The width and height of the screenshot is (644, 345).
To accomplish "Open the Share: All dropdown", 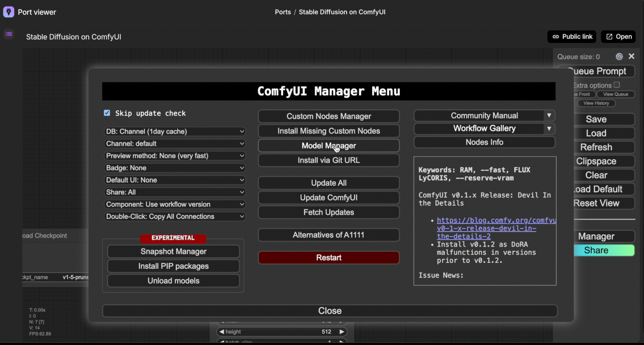I will [x=175, y=192].
